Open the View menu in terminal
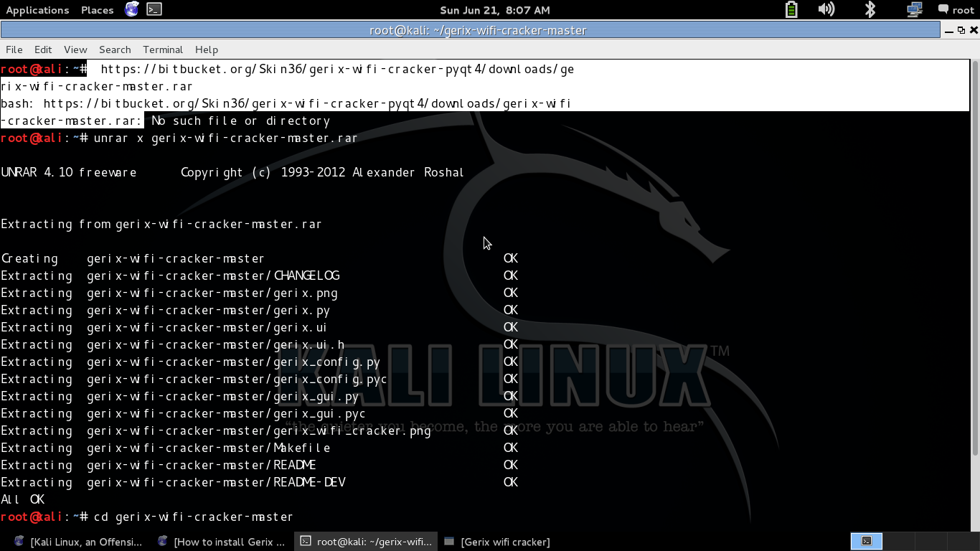Screen dimensions: 980x551 click(75, 50)
